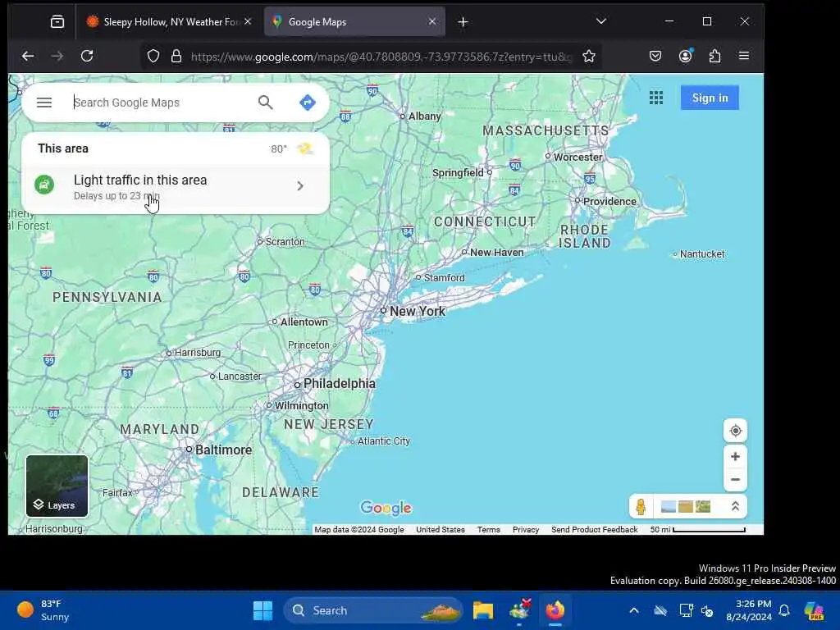This screenshot has width=840, height=630.
Task: Close the Google Maps tab
Action: click(432, 21)
